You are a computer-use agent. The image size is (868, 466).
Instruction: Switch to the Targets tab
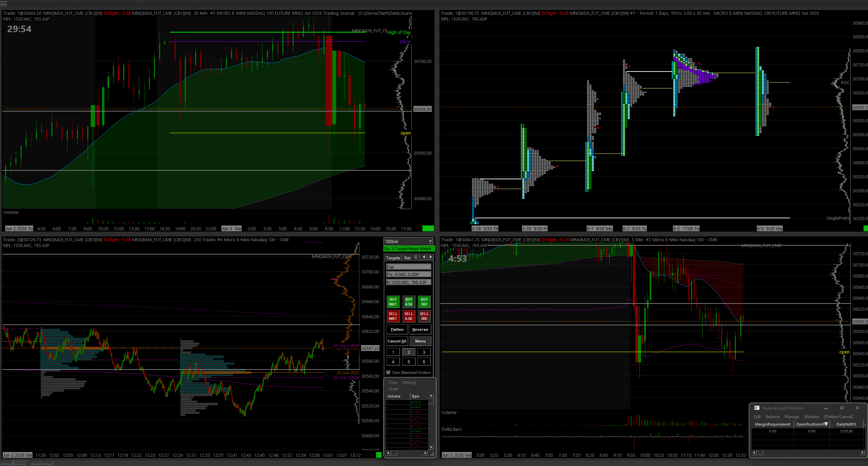pos(393,258)
